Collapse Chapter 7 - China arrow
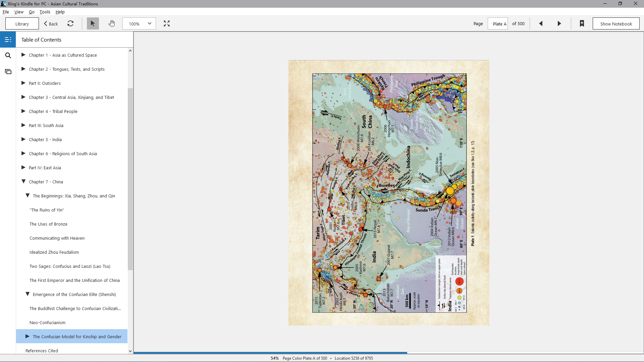The height and width of the screenshot is (362, 644). click(x=23, y=182)
